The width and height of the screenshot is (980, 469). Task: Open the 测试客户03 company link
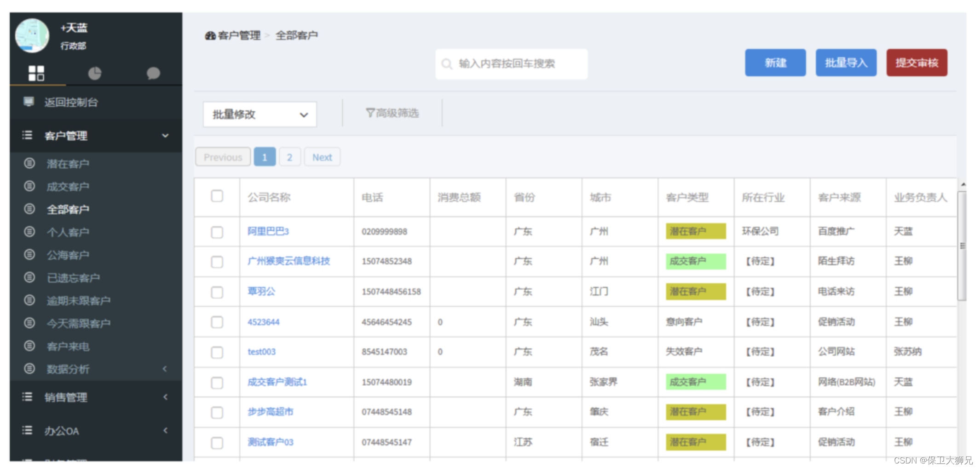tap(271, 442)
